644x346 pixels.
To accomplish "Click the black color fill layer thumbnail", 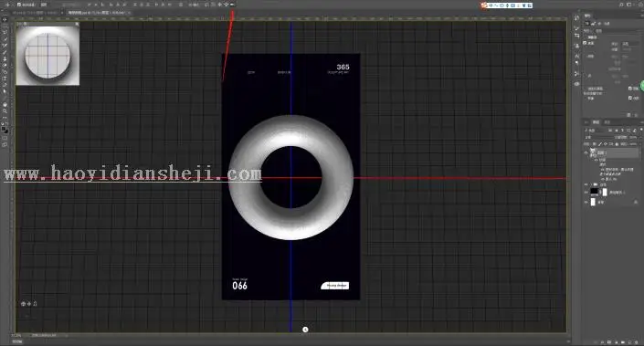I will (595, 192).
